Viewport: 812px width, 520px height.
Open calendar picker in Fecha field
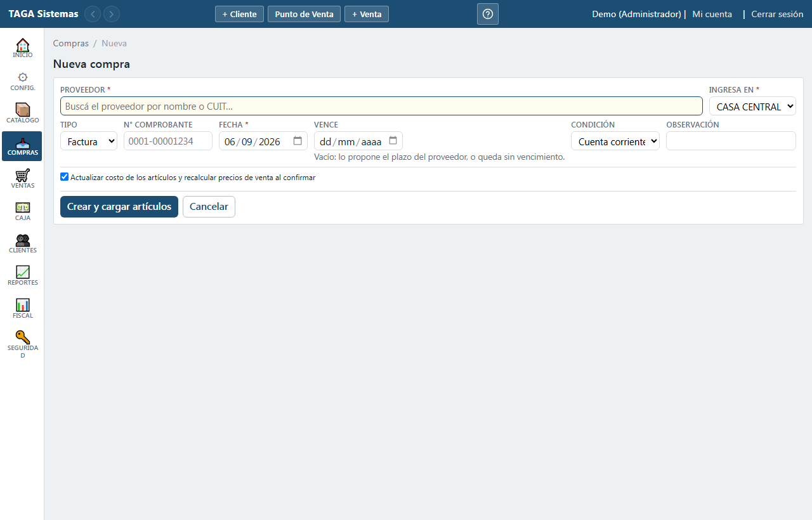(298, 141)
